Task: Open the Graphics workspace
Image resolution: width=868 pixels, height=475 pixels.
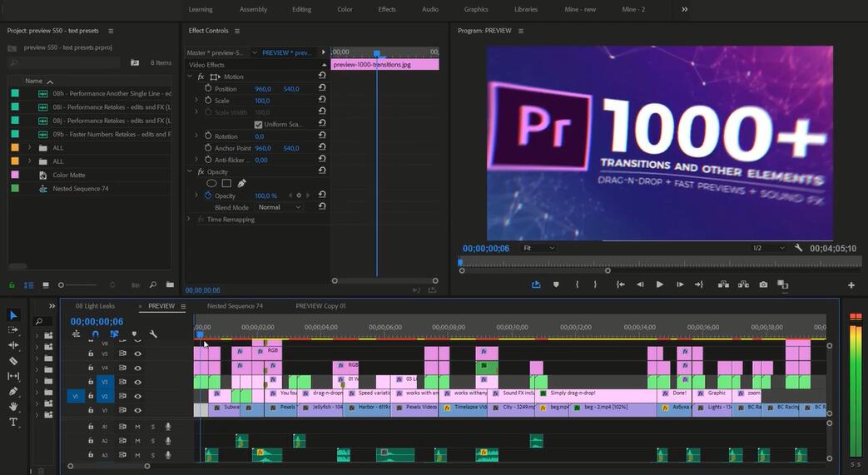Action: 476,9
